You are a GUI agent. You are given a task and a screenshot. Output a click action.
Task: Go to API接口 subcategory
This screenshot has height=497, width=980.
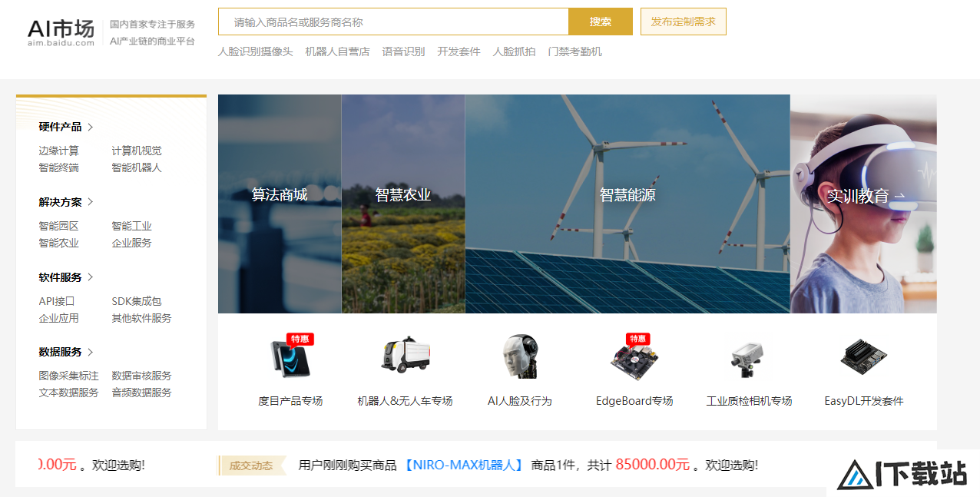pos(57,301)
